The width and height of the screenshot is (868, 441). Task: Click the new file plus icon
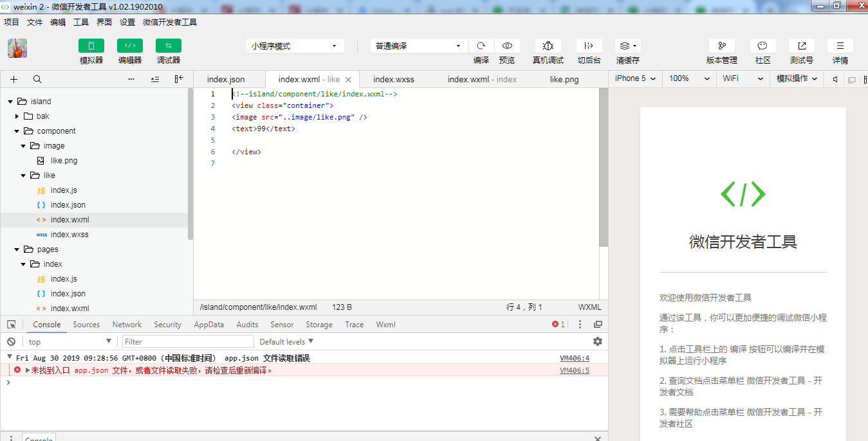tap(14, 79)
